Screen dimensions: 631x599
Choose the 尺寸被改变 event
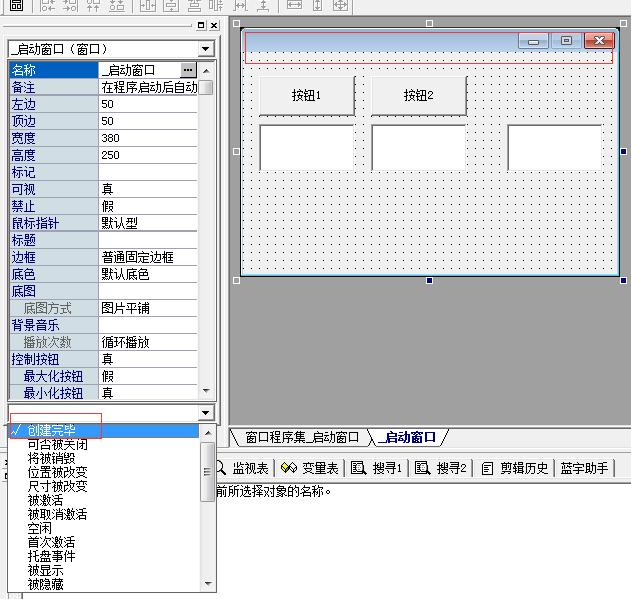coord(104,486)
